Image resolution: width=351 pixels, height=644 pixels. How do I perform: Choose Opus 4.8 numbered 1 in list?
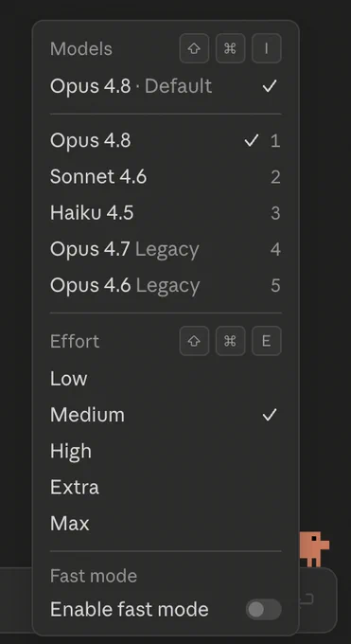[x=166, y=140]
